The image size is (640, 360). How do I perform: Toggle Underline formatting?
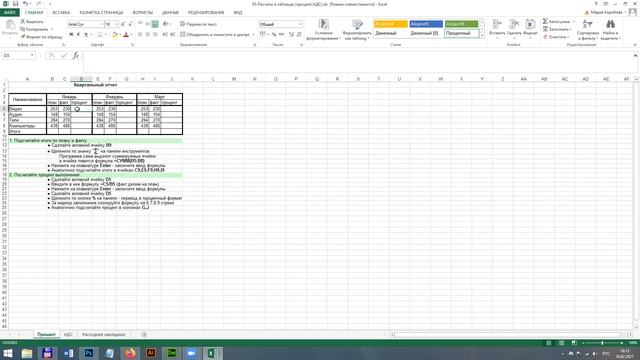point(86,35)
